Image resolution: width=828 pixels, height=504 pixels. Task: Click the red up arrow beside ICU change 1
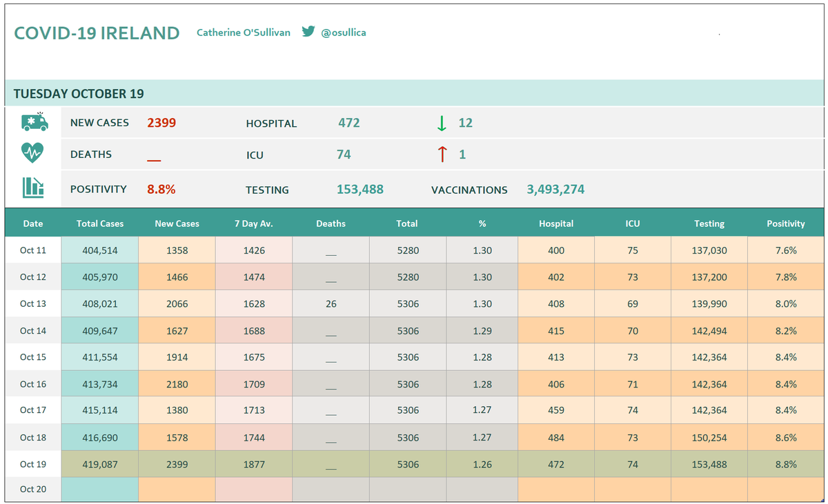click(x=442, y=154)
